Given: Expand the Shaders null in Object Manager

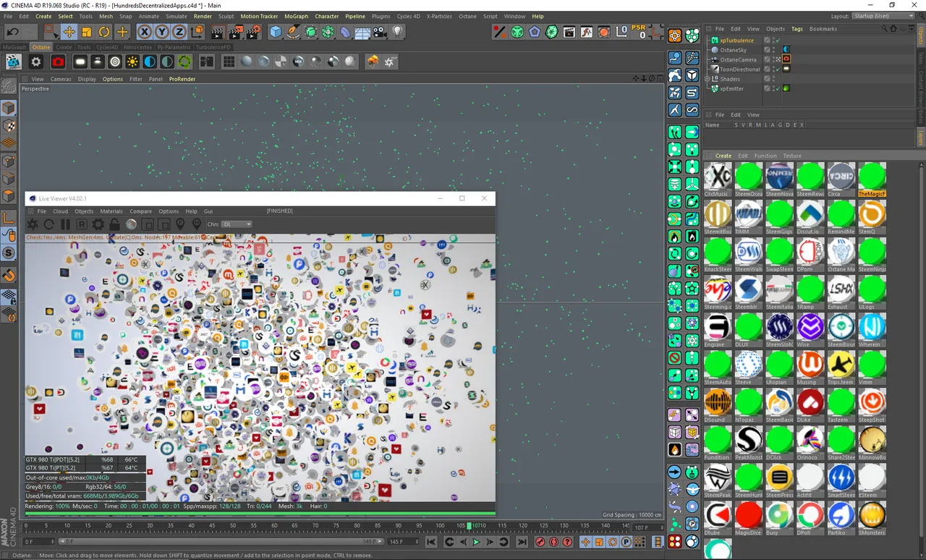Looking at the screenshot, I should click(709, 79).
